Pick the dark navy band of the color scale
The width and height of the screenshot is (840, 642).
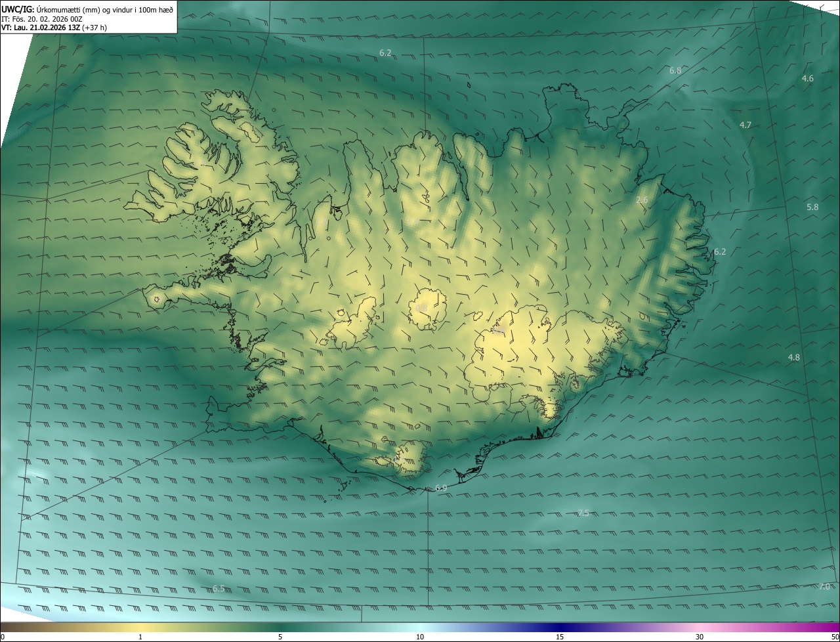pyautogui.click(x=560, y=627)
